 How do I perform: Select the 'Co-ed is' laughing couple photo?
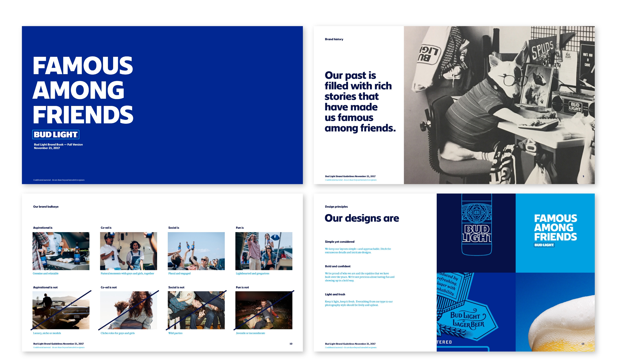click(x=128, y=251)
